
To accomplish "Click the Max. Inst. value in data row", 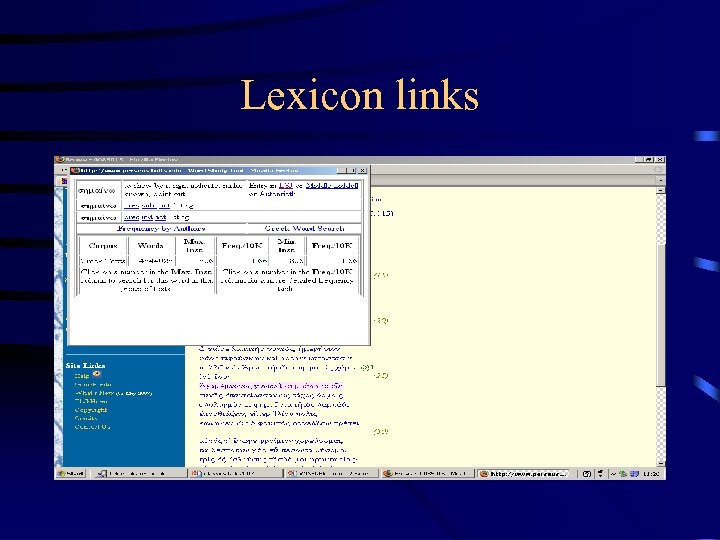I will 205,261.
